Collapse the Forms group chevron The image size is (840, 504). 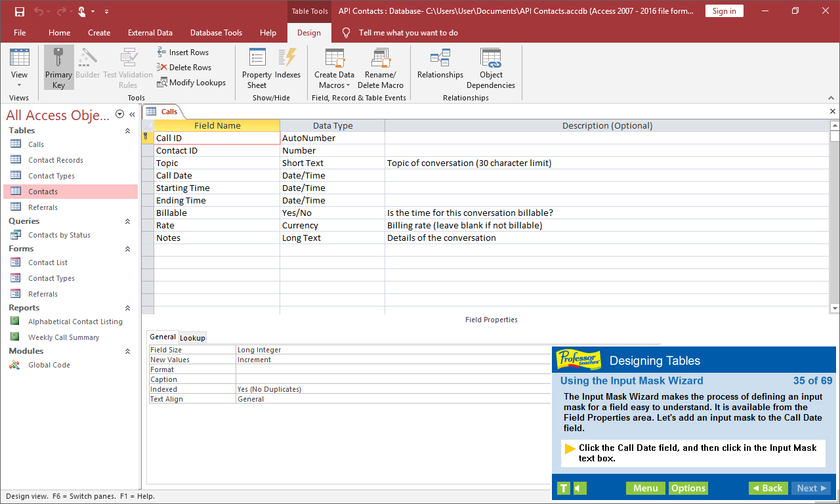click(127, 248)
